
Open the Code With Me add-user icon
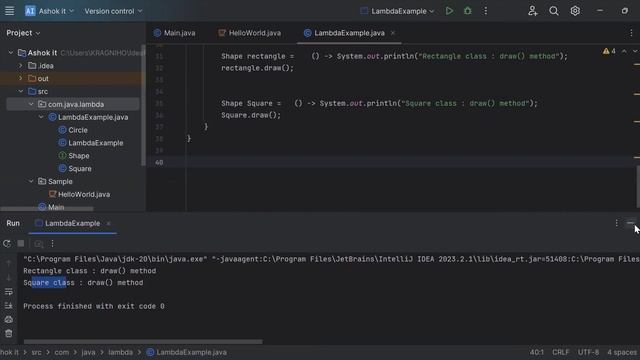click(x=533, y=11)
